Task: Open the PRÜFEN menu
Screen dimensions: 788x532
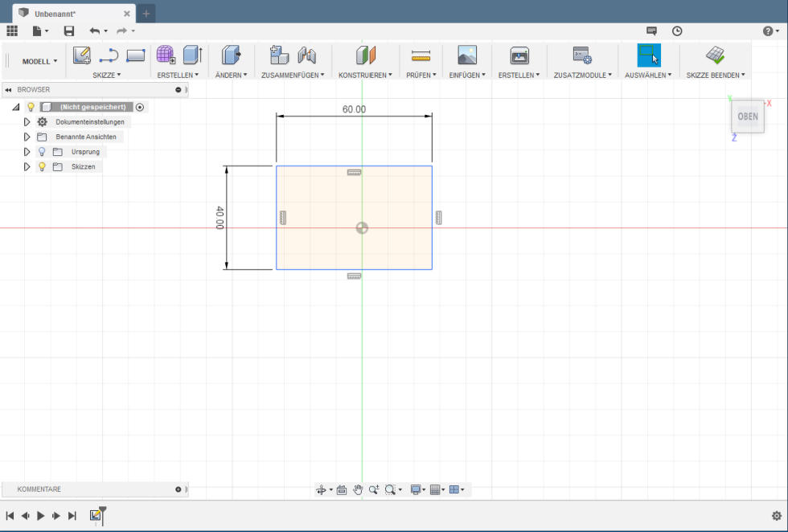Action: click(421, 75)
